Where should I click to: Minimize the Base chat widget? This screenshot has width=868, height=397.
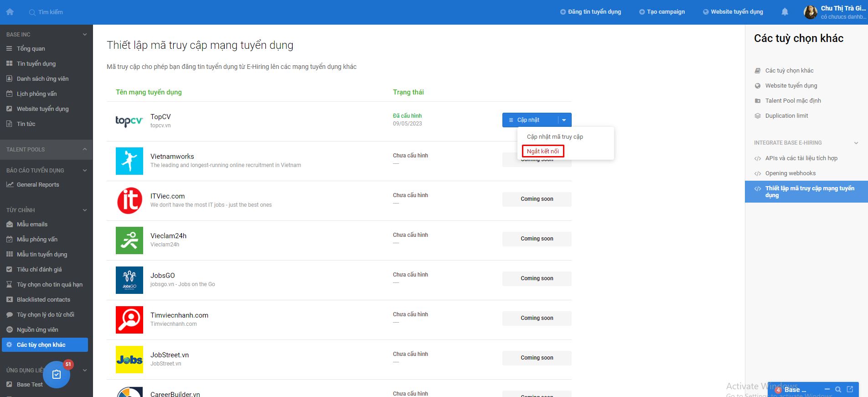[827, 389]
